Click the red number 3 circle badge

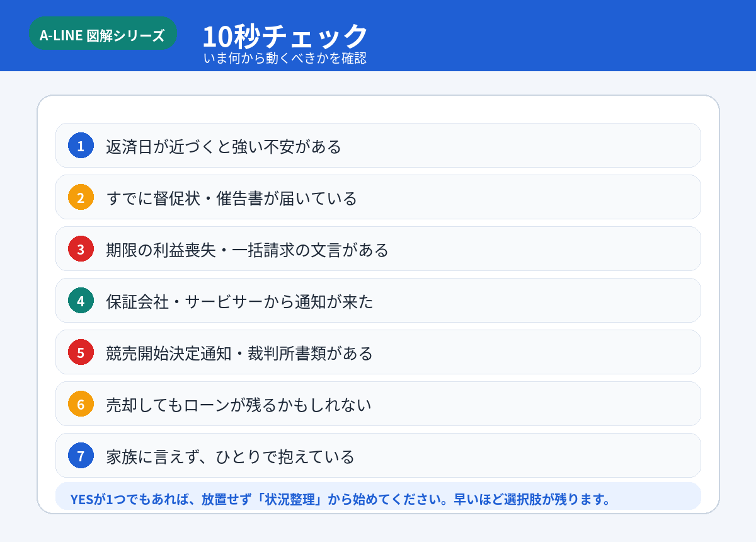[x=81, y=249]
